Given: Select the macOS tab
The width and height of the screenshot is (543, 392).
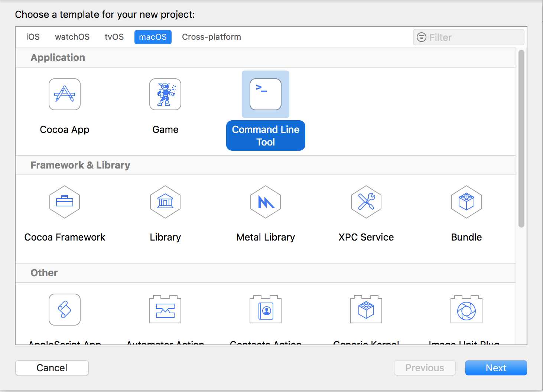Looking at the screenshot, I should point(153,37).
